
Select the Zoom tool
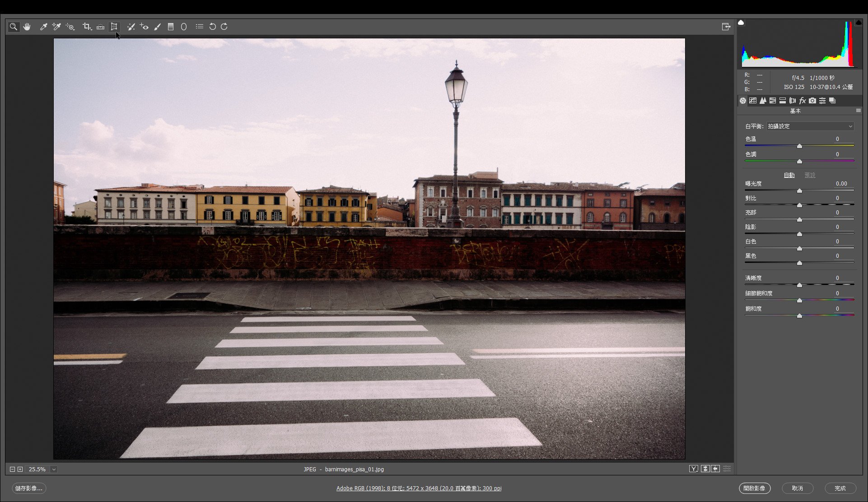[14, 27]
